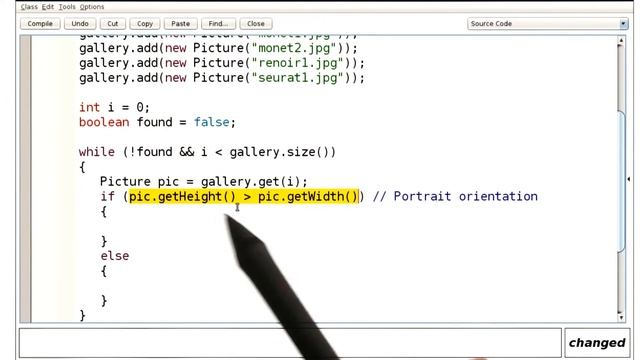Viewport: 640px width, 360px height.
Task: Click the vertical scrollbar thumb
Action: (x=621, y=182)
